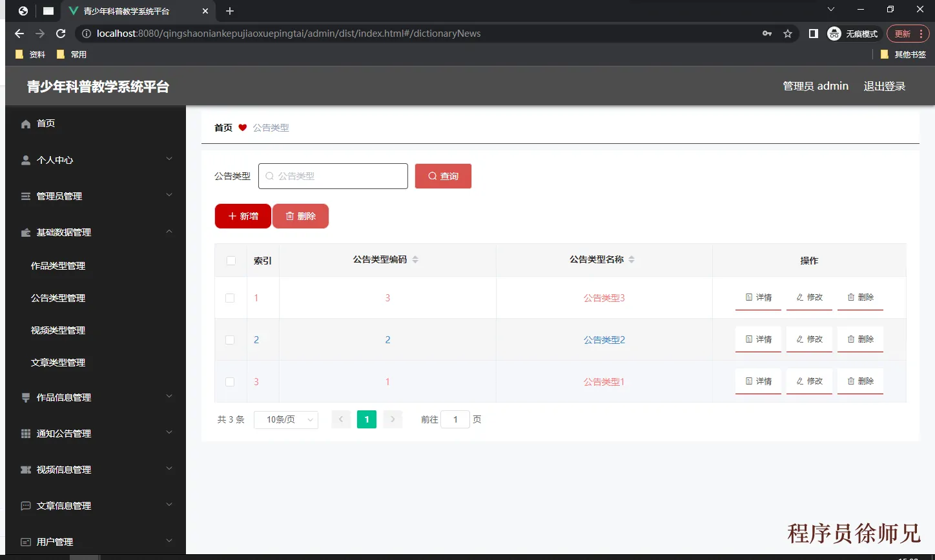Tick the checkbox for row 公告类型1
This screenshot has height=560, width=935.
coord(230,382)
